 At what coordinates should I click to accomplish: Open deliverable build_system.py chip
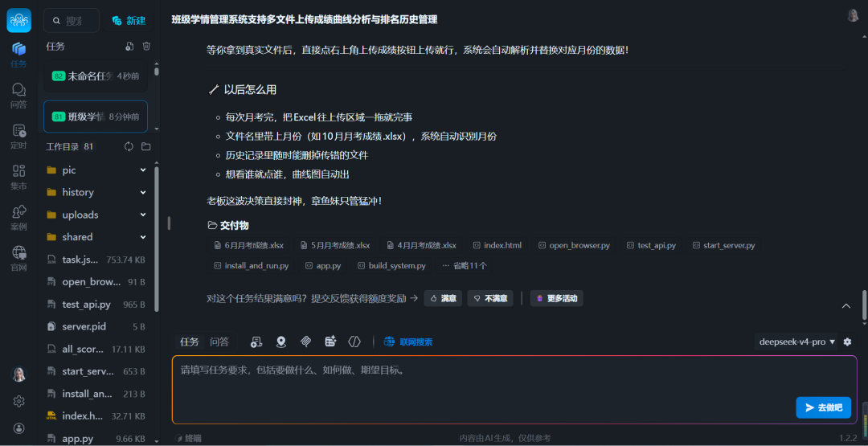pos(391,266)
